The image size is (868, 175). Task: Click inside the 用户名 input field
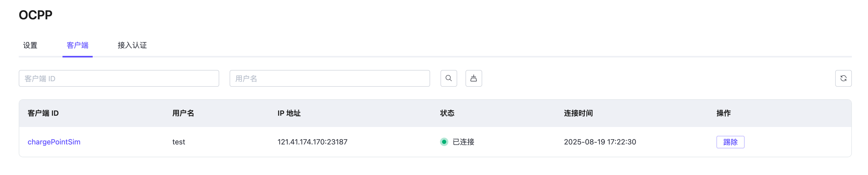pyautogui.click(x=330, y=78)
